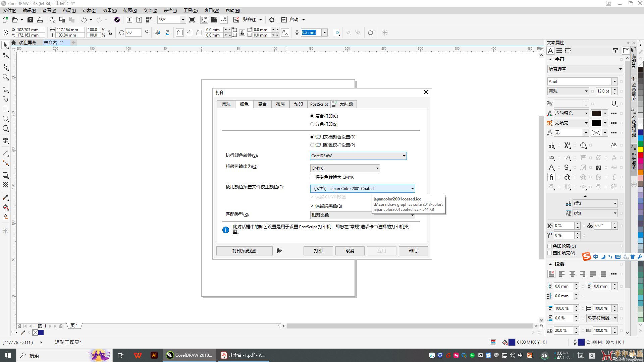Click the Undo icon in toolbar
The image size is (644, 362).
[84, 20]
